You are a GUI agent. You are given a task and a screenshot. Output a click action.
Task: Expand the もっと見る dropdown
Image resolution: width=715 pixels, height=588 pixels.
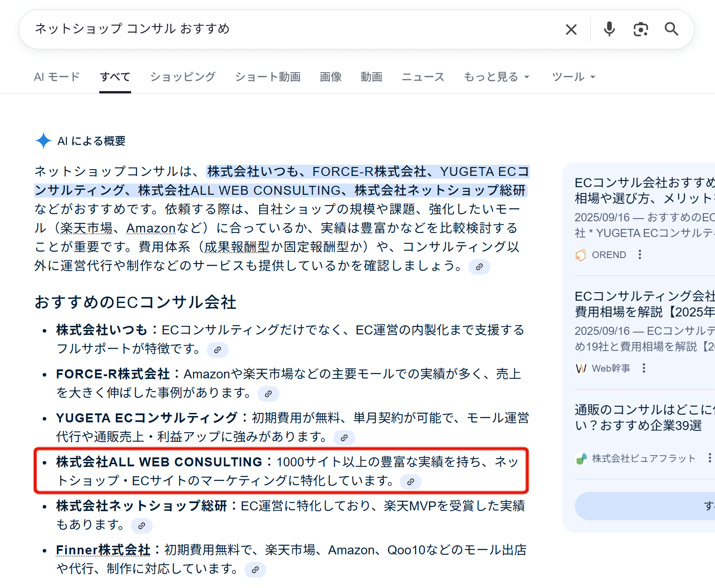(x=496, y=77)
